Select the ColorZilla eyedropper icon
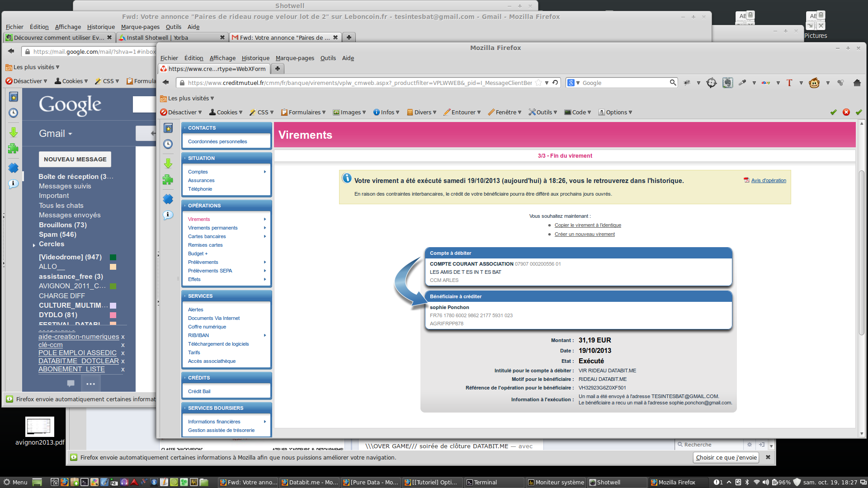This screenshot has width=868, height=488. point(742,83)
